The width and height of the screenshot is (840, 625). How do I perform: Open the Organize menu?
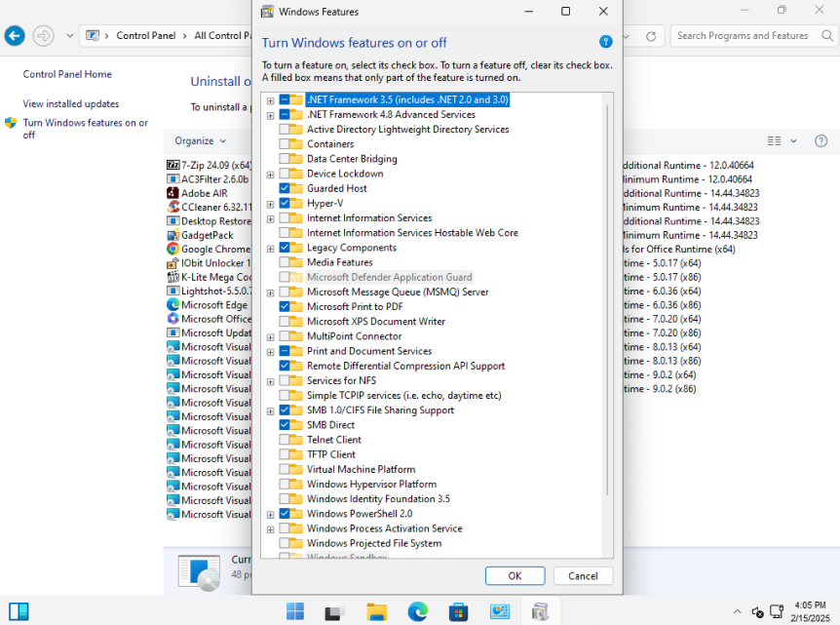tap(201, 141)
